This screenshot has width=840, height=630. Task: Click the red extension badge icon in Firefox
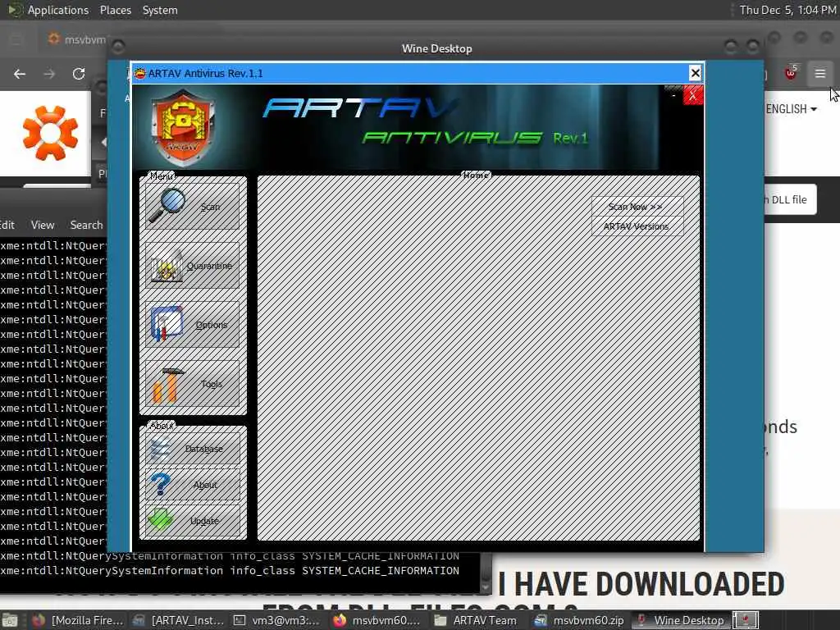pos(791,73)
